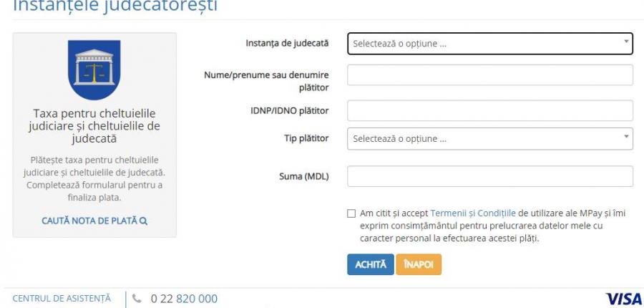Click the Tip plătitor dropdown arrow

coord(626,138)
